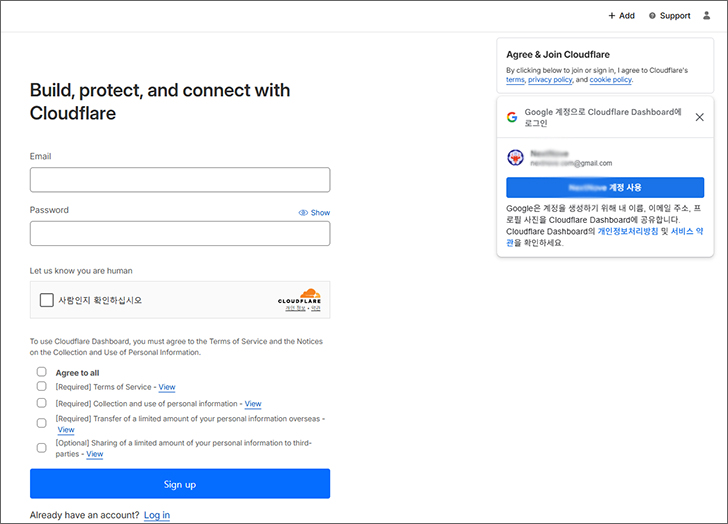Click the Email input field
The height and width of the screenshot is (524, 728).
coord(180,180)
